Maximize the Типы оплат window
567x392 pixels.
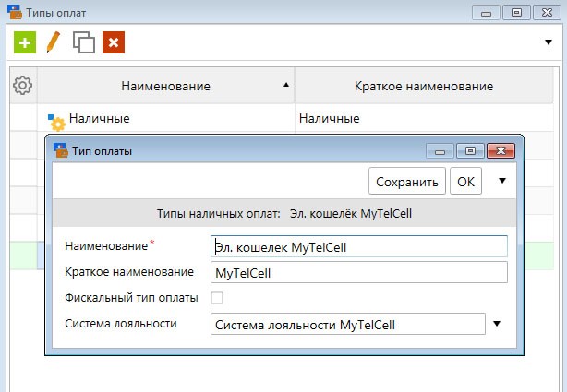click(x=516, y=13)
